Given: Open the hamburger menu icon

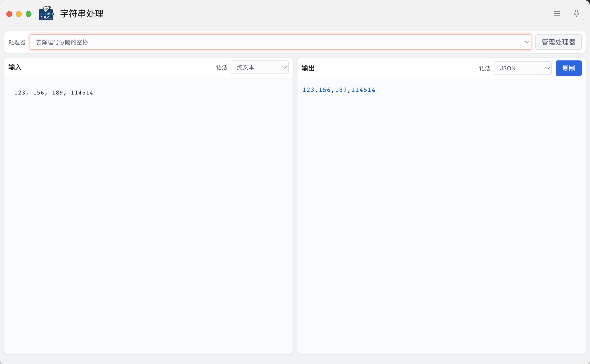Looking at the screenshot, I should tap(557, 14).
